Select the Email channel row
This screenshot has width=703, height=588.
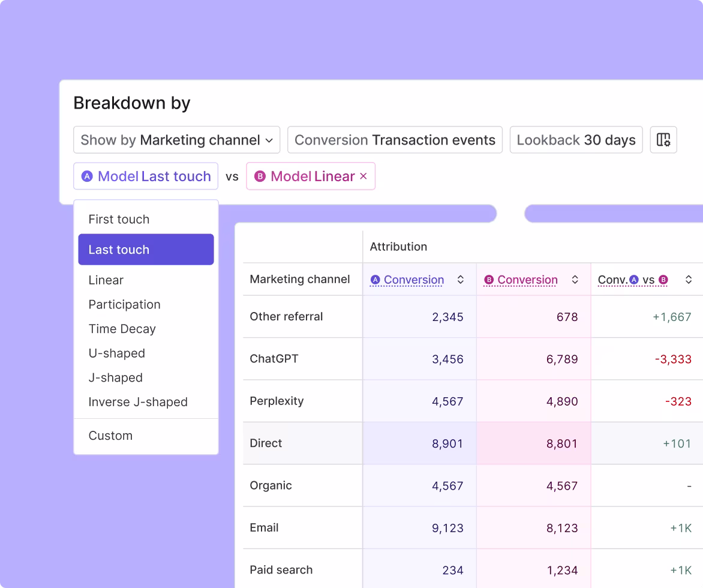(264, 527)
